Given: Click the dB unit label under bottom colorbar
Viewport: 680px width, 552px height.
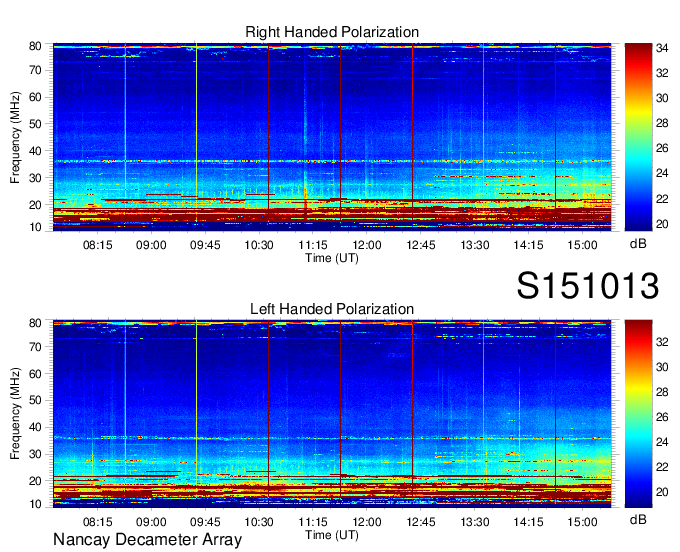Looking at the screenshot, I should [x=638, y=520].
